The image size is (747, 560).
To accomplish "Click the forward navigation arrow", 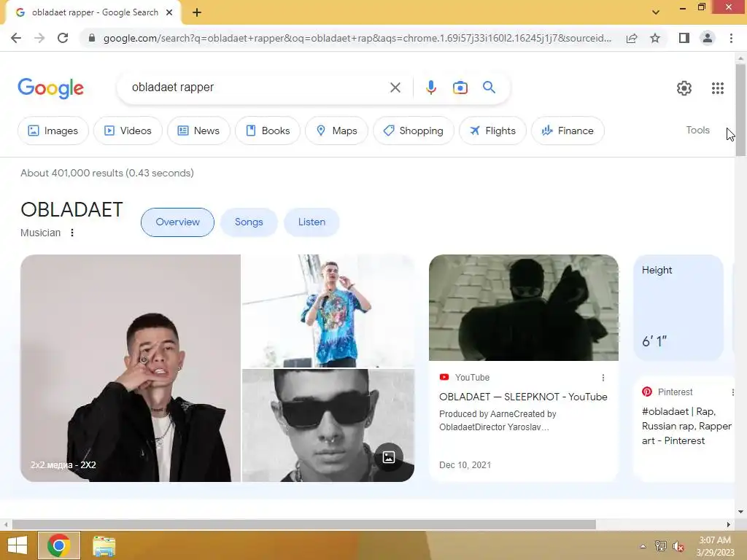I will coord(39,38).
